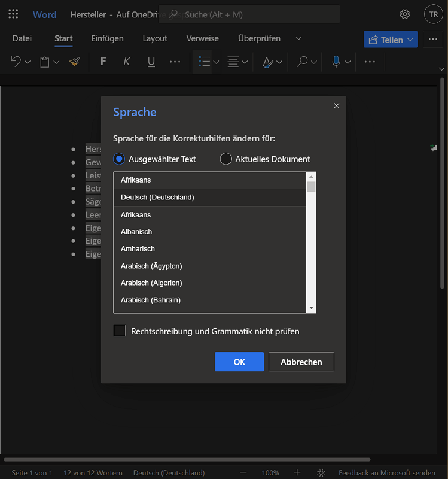Select Amharisch in the language list
Screen dimensions: 448x479
coord(210,248)
